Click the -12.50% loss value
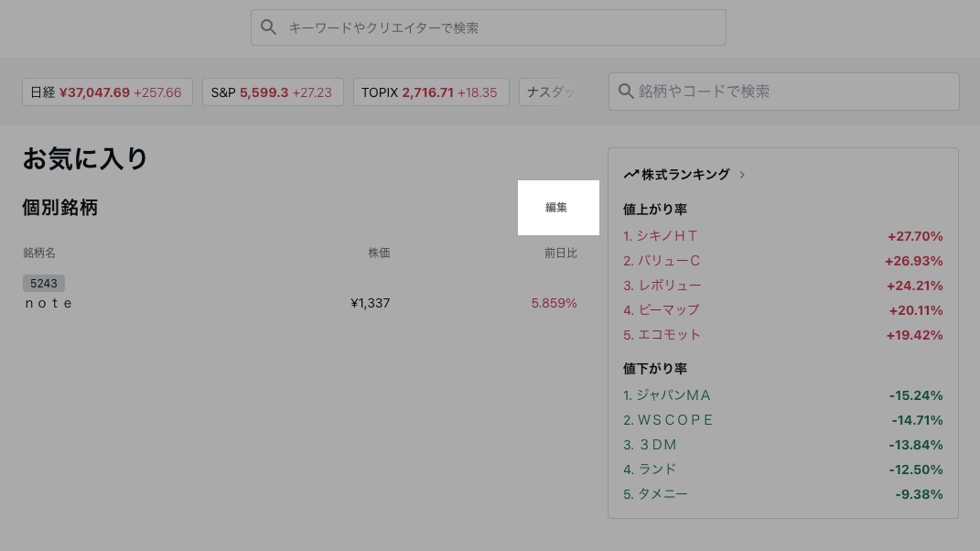The image size is (980, 551). pos(916,470)
